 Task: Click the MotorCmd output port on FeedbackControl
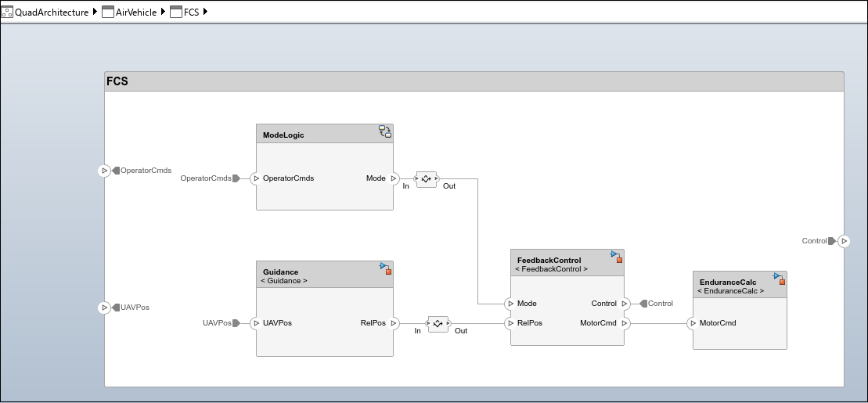[625, 322]
